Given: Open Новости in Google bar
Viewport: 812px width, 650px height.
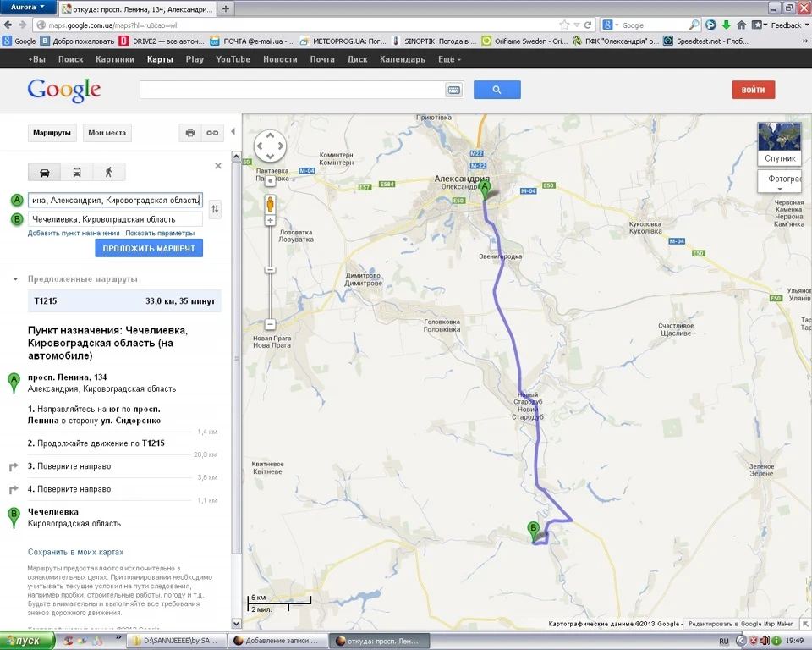Looking at the screenshot, I should [x=280, y=59].
